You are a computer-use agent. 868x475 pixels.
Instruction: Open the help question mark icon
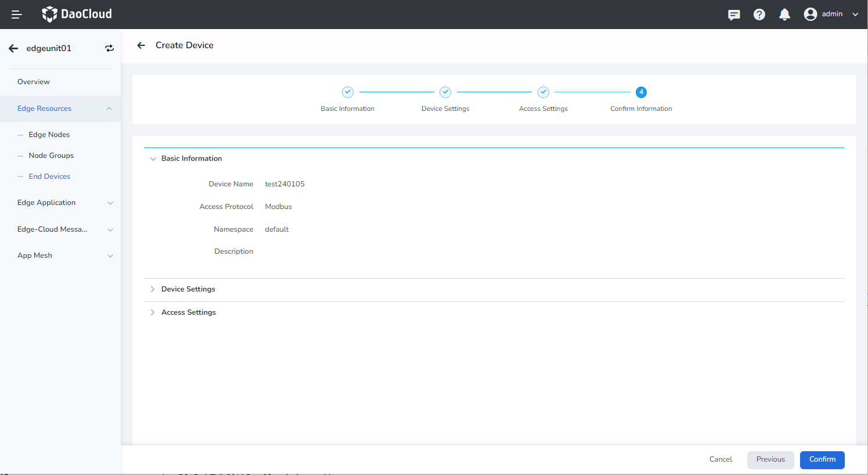(x=759, y=15)
